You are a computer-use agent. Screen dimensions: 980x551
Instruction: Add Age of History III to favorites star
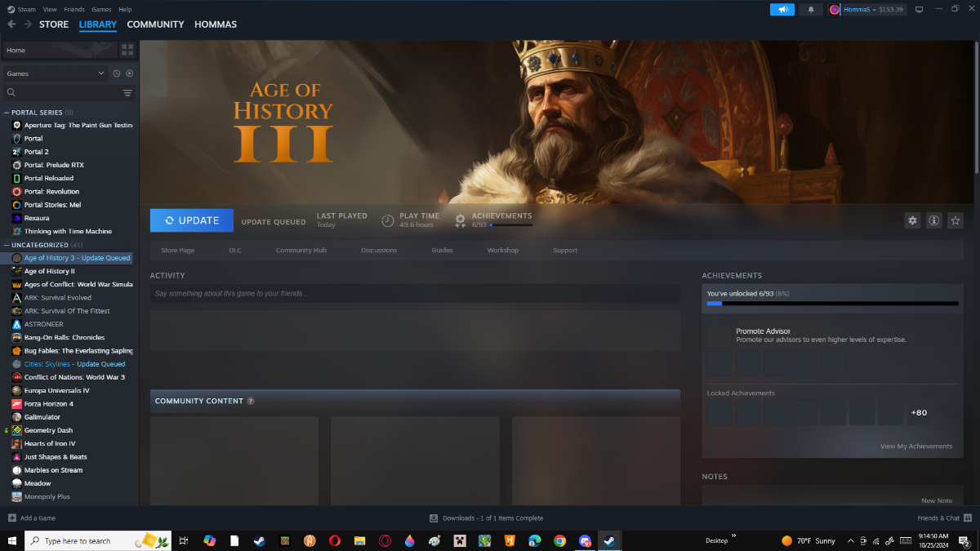coord(955,220)
